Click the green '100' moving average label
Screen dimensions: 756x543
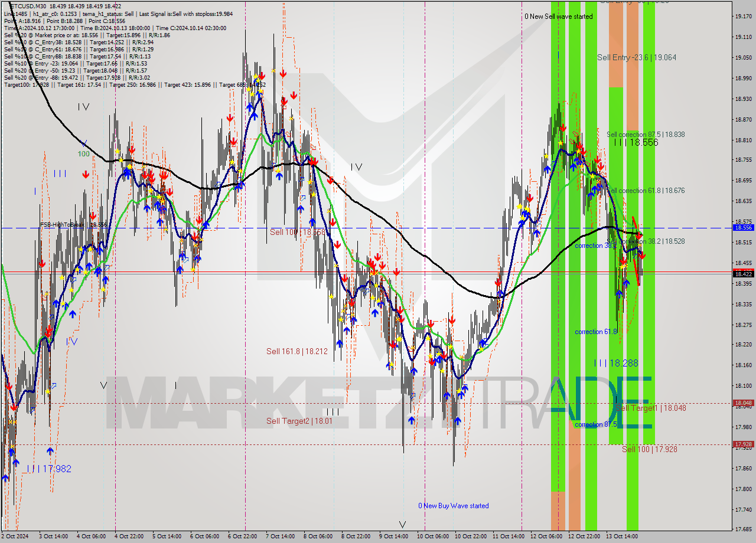[83, 153]
